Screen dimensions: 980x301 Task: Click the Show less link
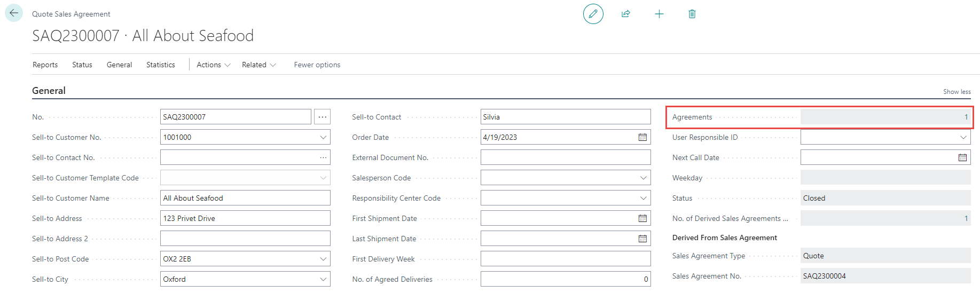(x=957, y=92)
